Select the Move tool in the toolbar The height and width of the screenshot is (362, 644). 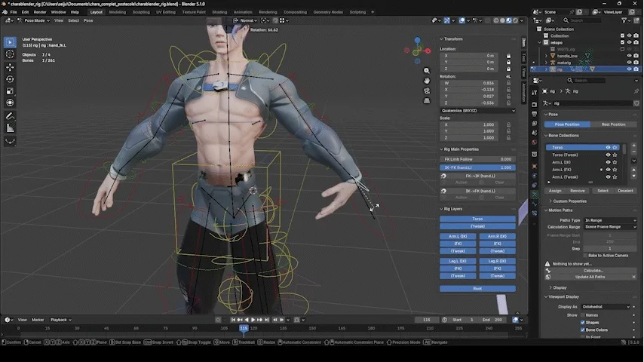tap(10, 66)
